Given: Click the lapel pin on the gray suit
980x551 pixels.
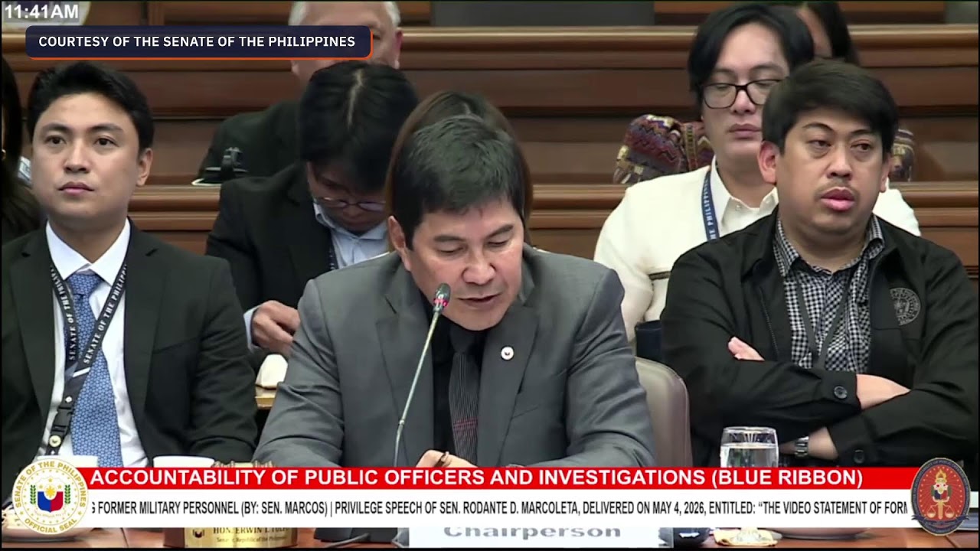Looking at the screenshot, I should click(x=506, y=352).
